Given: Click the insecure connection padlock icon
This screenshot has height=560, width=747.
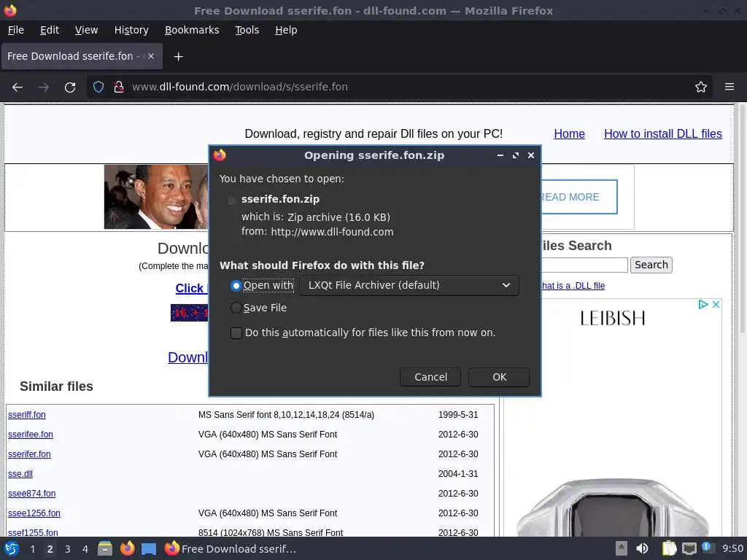Looking at the screenshot, I should point(119,87).
